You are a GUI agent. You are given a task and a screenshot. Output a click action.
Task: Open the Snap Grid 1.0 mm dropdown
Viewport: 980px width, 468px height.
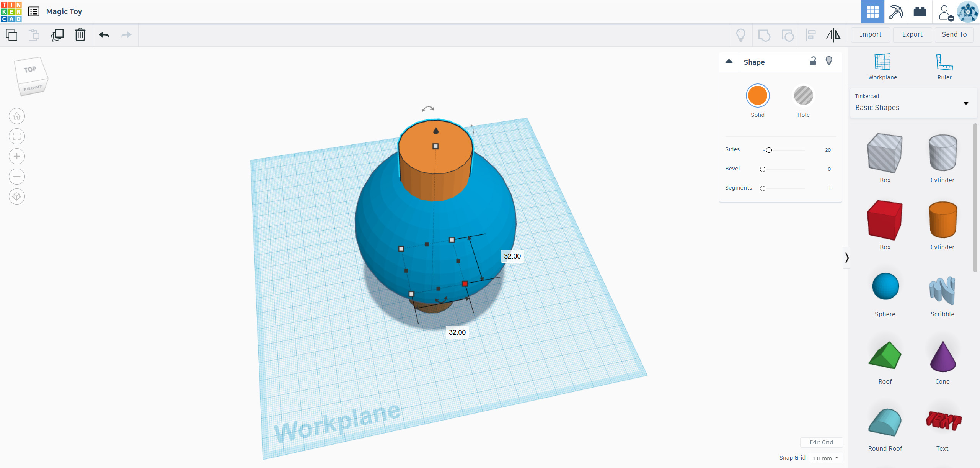click(825, 458)
